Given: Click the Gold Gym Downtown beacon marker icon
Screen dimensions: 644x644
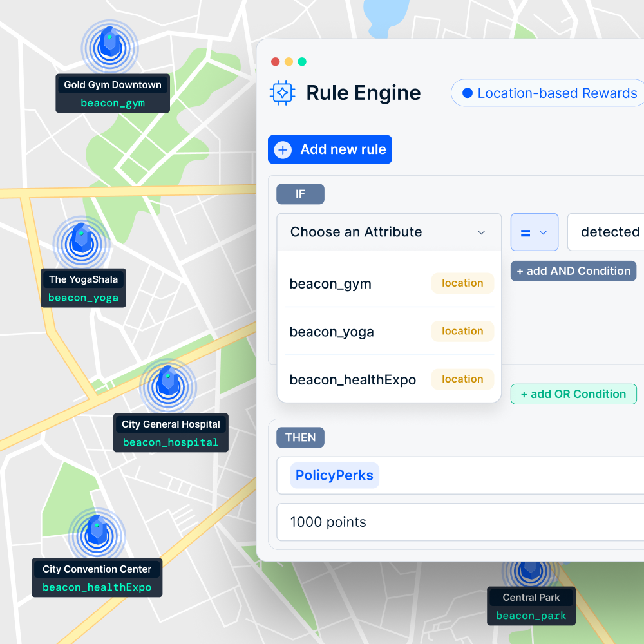Looking at the screenshot, I should [109, 48].
